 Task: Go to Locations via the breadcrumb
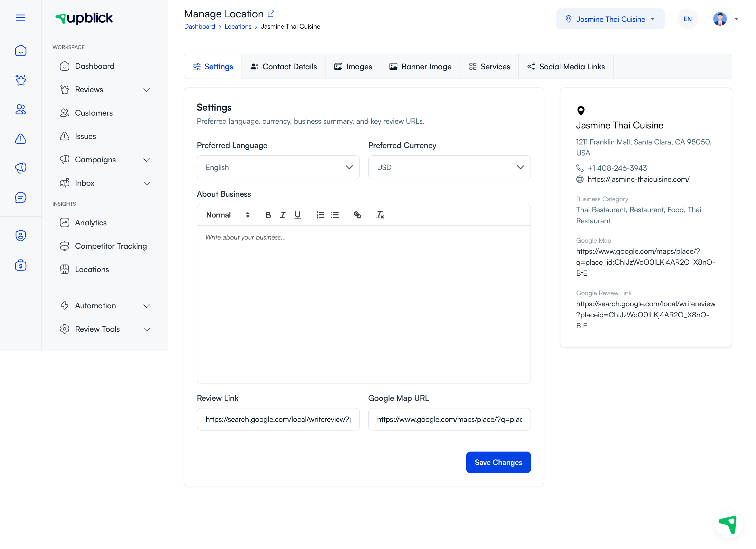click(238, 27)
